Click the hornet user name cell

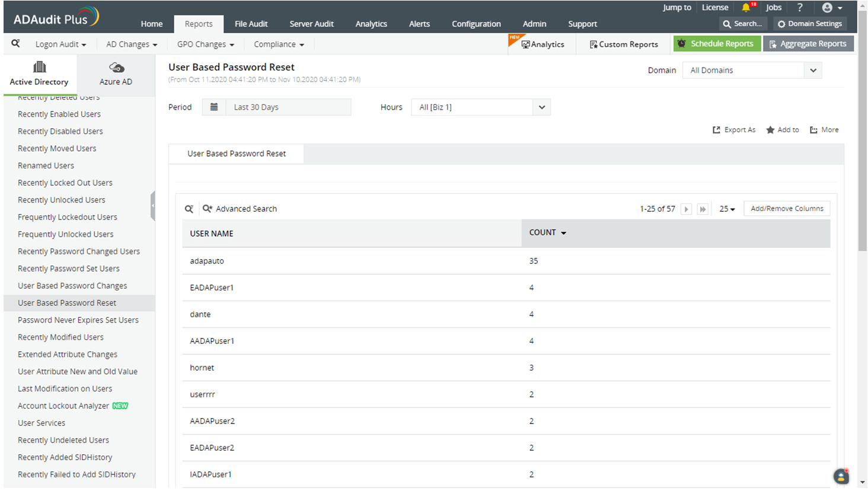pos(202,368)
